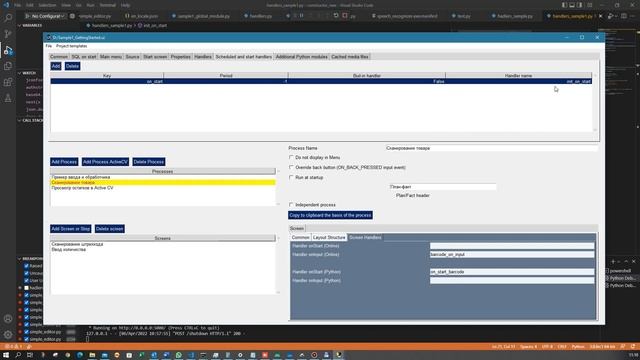This screenshot has width=640, height=360.
Task: Enable Run at startup checkbox
Action: (291, 178)
